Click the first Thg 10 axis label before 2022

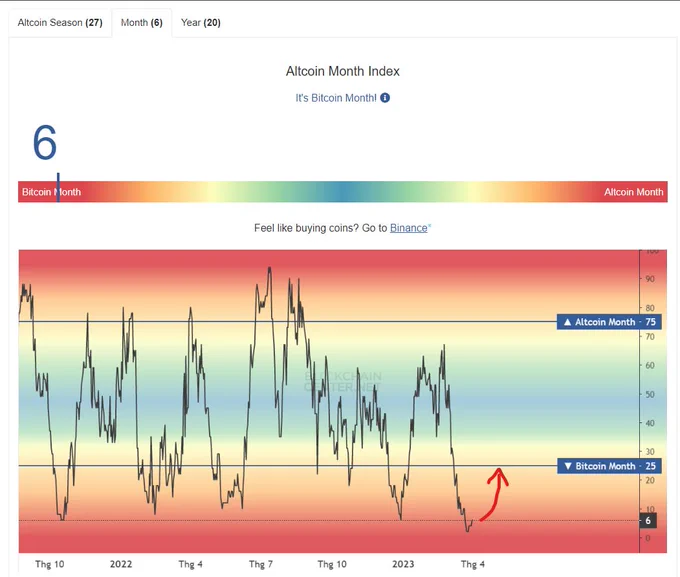coord(50,564)
